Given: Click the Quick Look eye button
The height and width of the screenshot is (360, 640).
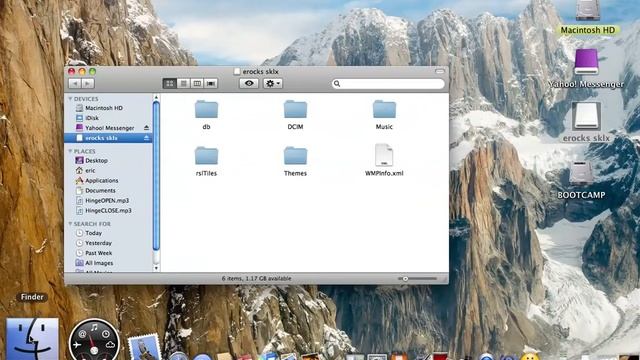Looking at the screenshot, I should point(249,83).
